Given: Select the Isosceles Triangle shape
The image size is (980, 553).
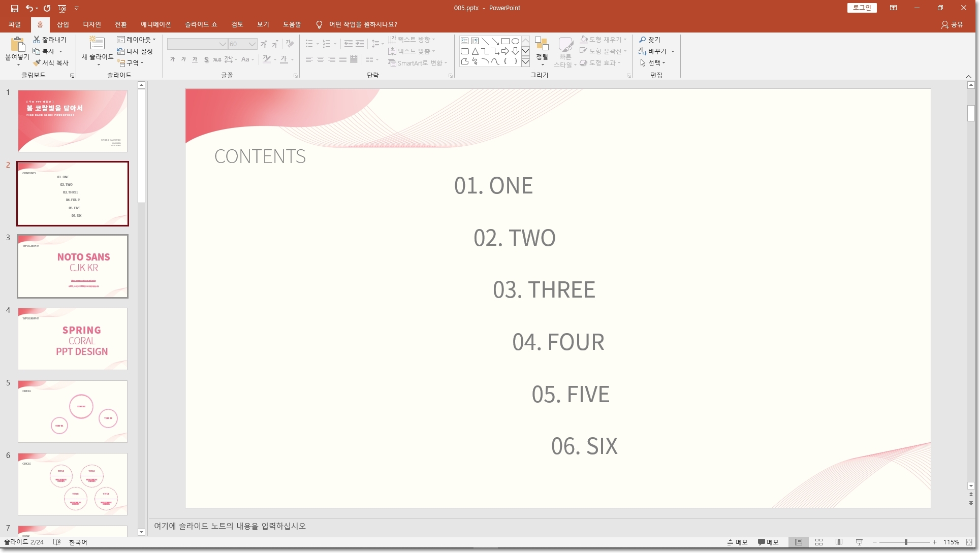Looking at the screenshot, I should coord(475,51).
